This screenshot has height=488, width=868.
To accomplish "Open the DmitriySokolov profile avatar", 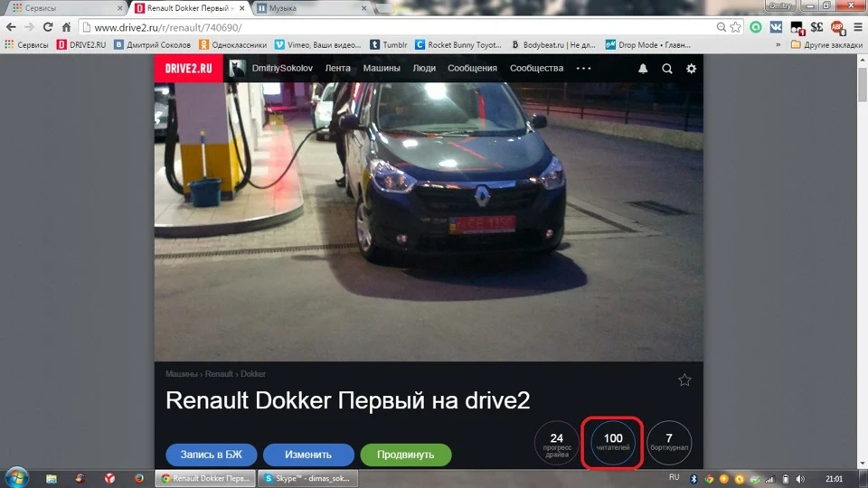I will 238,69.
